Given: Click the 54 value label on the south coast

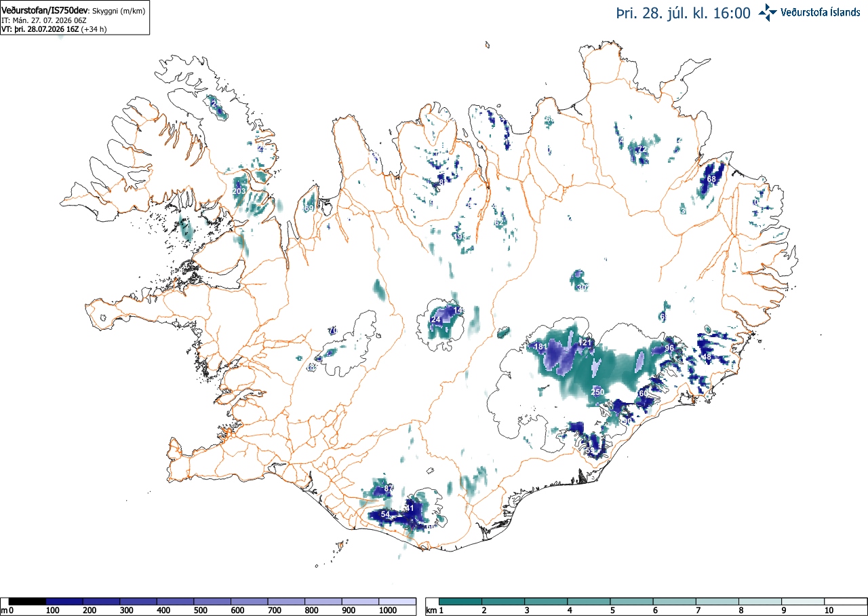Looking at the screenshot, I should click(385, 515).
